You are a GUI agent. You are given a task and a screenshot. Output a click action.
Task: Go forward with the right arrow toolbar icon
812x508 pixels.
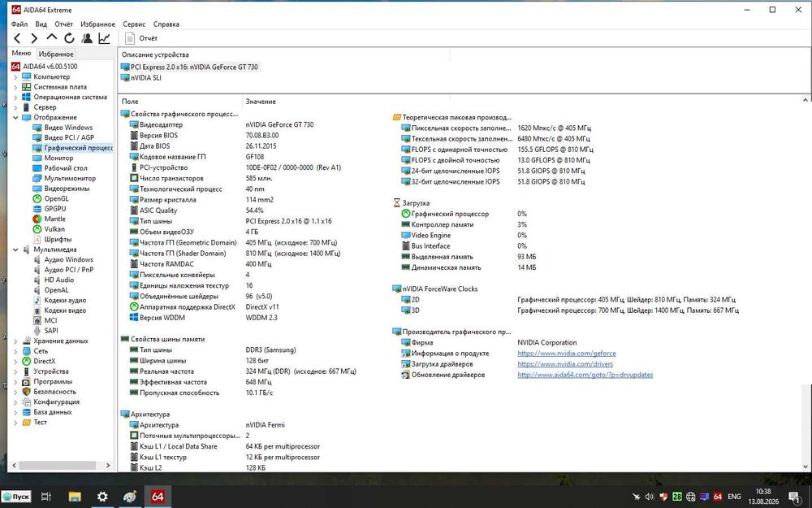34,38
